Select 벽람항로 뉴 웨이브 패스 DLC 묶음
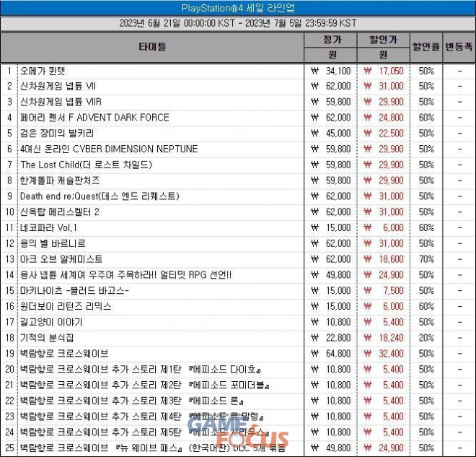The height and width of the screenshot is (457, 476). tap(153, 448)
